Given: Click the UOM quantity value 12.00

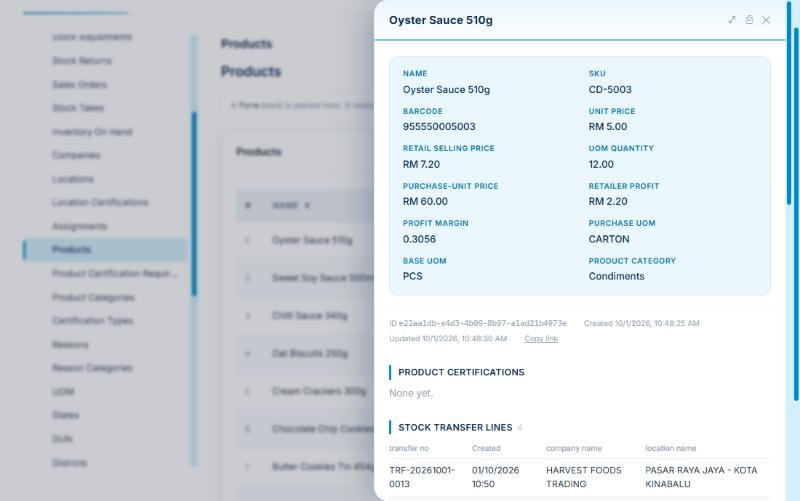Looking at the screenshot, I should (601, 164).
